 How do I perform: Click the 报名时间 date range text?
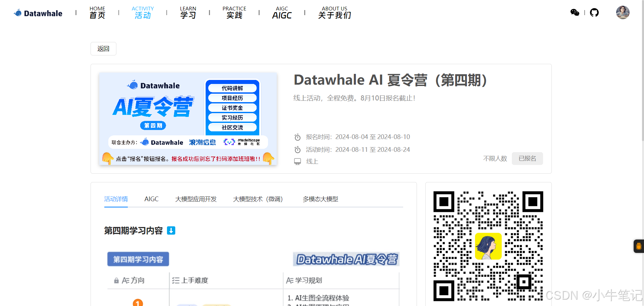pyautogui.click(x=358, y=137)
